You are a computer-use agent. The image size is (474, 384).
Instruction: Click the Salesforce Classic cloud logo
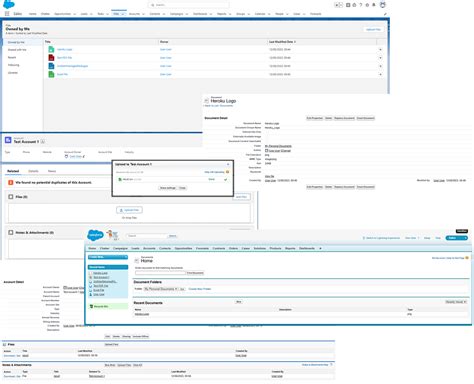95,235
